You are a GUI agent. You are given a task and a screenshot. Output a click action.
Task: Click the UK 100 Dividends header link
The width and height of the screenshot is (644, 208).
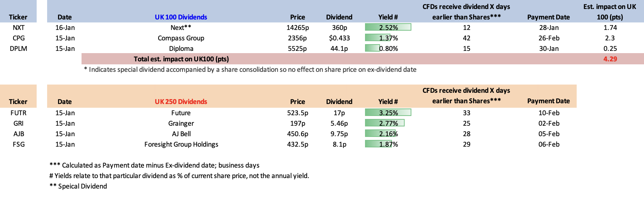click(181, 17)
